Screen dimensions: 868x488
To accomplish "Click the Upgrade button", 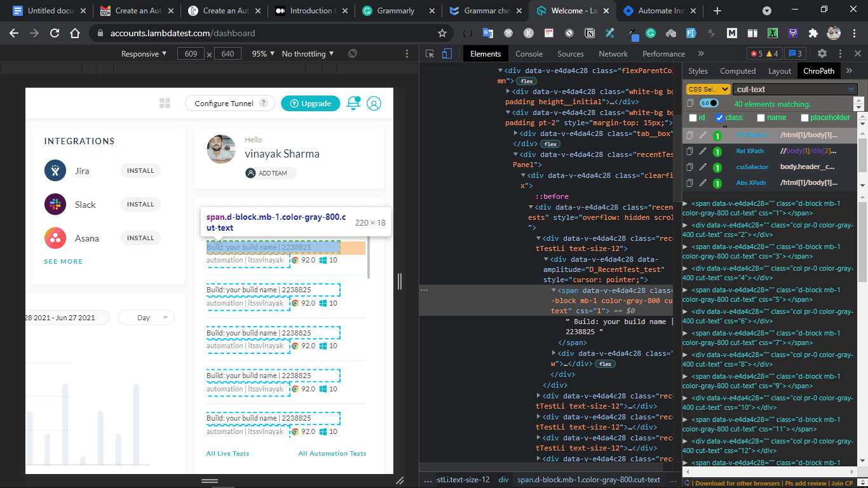I will click(x=310, y=104).
